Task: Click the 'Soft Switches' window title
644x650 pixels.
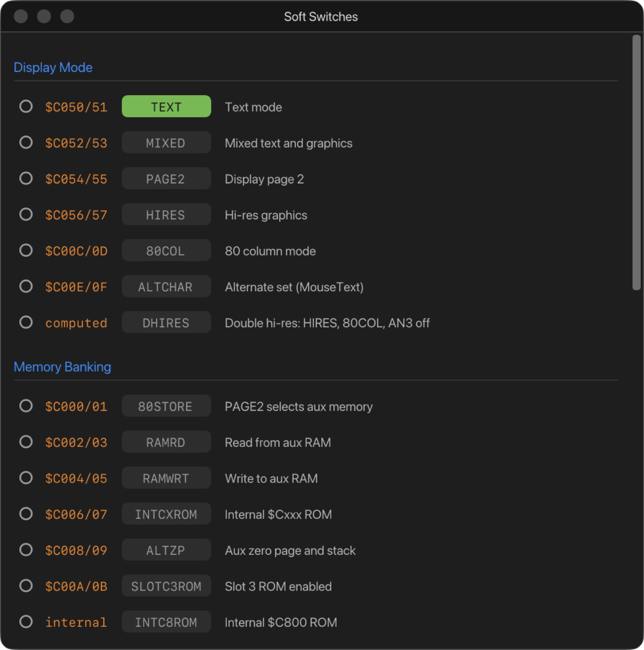Action: pos(321,17)
